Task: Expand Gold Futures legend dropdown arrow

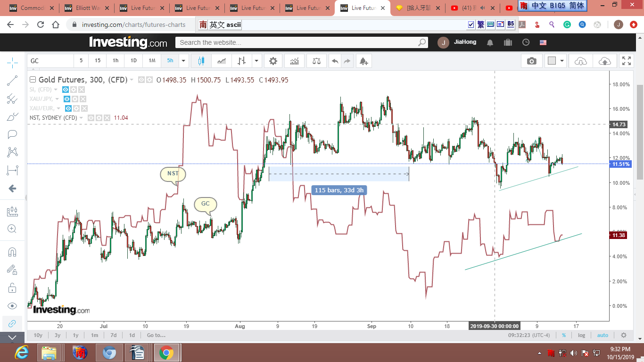Action: [132, 80]
